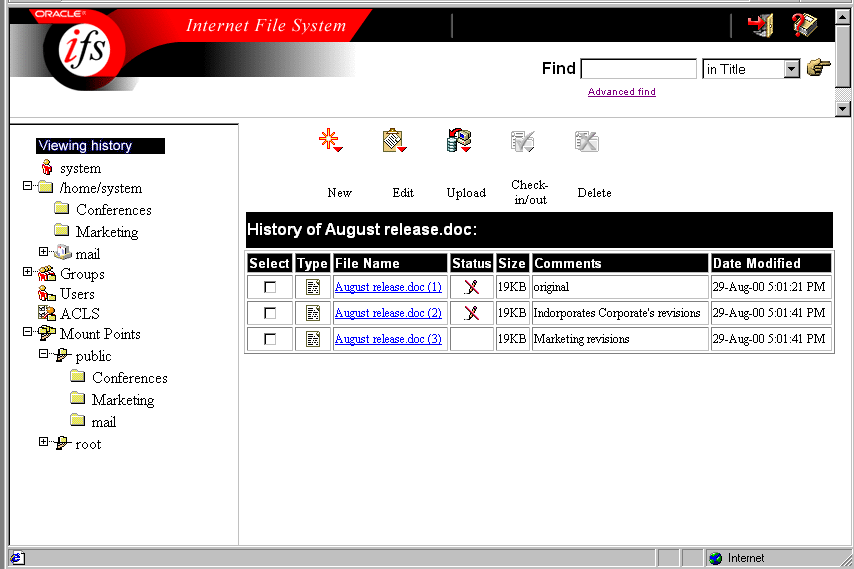Viewport: 854px width, 569px height.
Task: Click the 'original' comment cell
Action: (x=620, y=287)
